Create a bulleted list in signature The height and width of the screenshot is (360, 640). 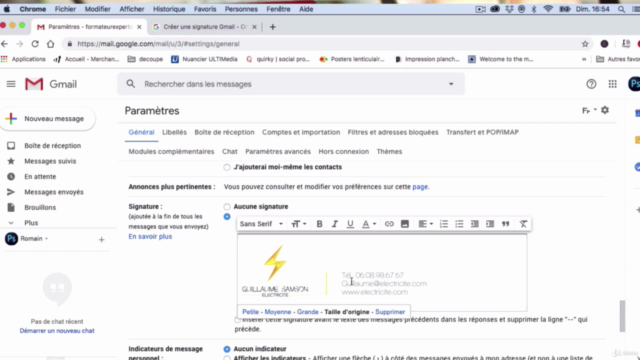click(459, 224)
